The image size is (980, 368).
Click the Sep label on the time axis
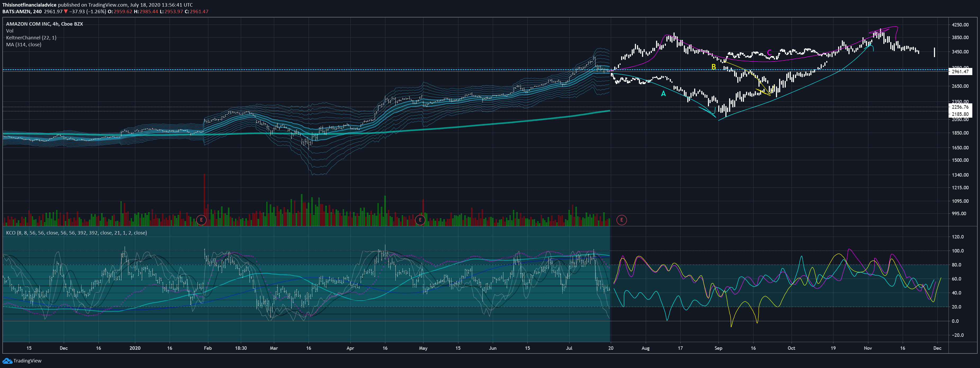click(x=718, y=348)
